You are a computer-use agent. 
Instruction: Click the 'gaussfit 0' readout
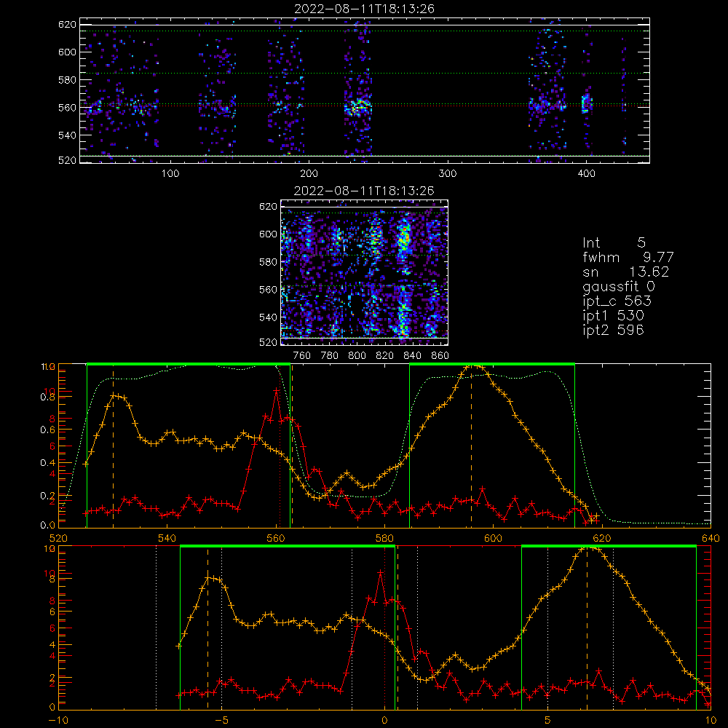(x=619, y=286)
